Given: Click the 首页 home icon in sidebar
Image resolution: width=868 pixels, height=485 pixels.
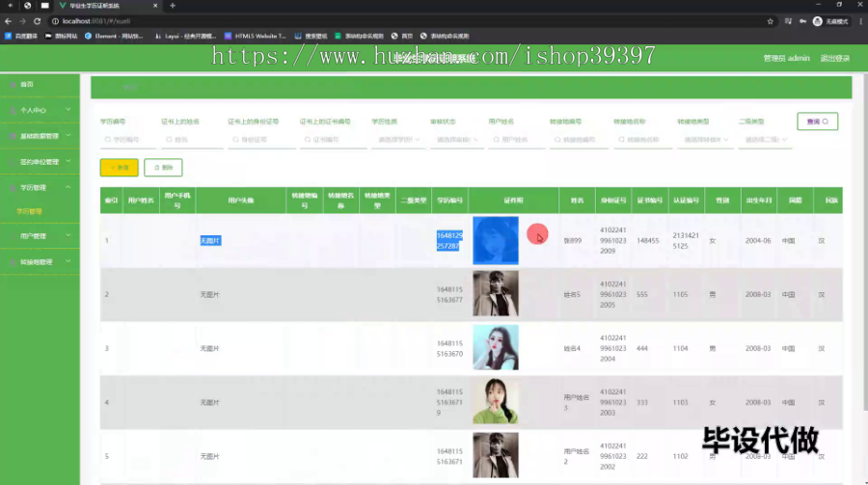Looking at the screenshot, I should point(13,85).
